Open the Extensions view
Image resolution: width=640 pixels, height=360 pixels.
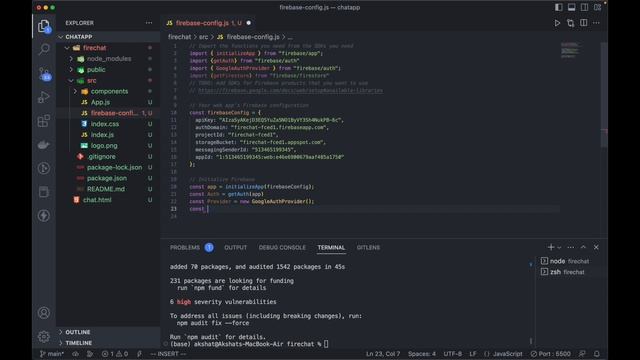44,121
